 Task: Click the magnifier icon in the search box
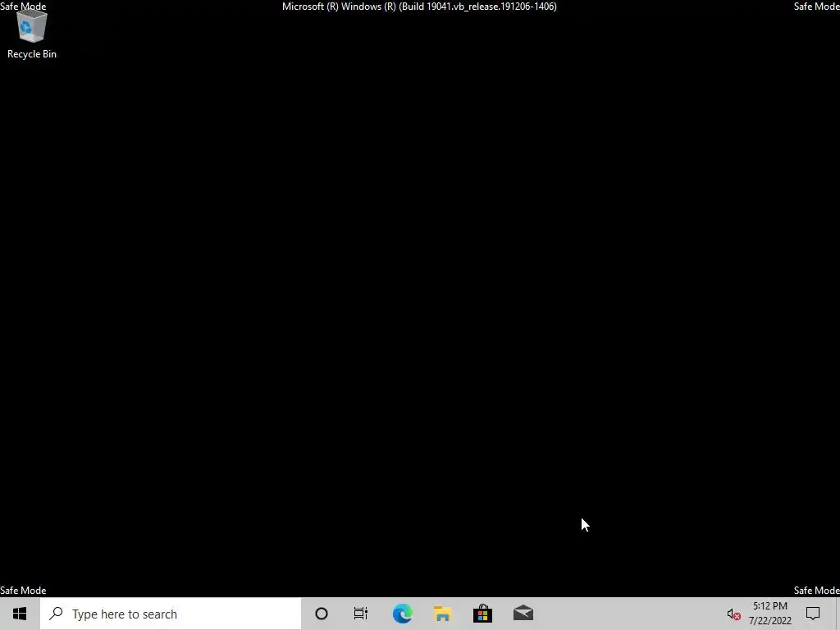point(56,614)
